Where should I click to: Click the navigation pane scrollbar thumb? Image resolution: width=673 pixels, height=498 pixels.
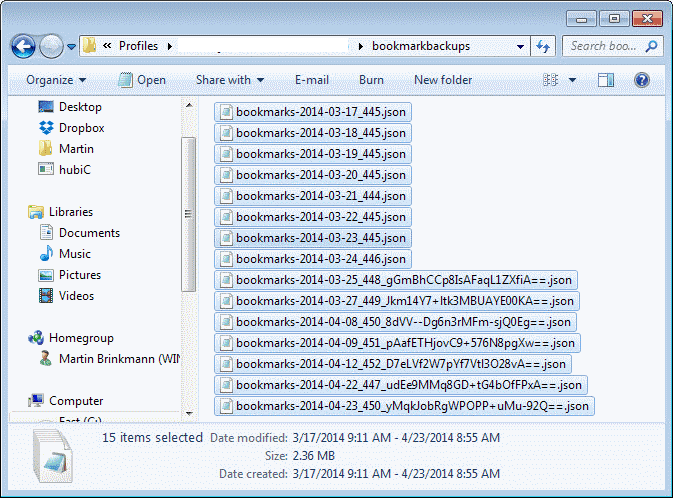pos(188,214)
